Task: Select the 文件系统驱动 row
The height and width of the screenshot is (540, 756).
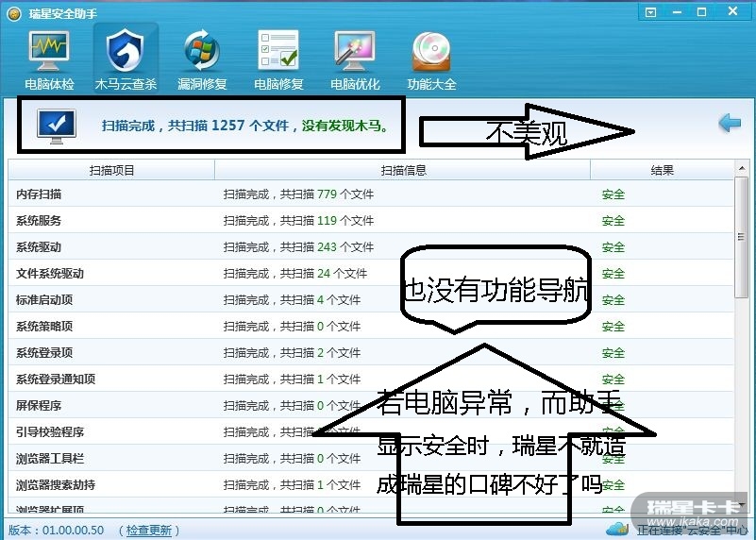Action: pos(370,274)
